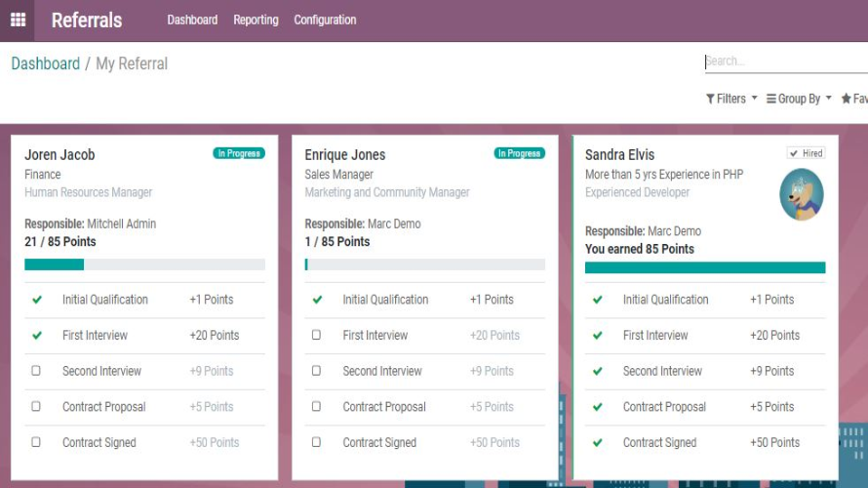Open the Configuration menu
Viewport: 868px width, 488px height.
point(325,20)
